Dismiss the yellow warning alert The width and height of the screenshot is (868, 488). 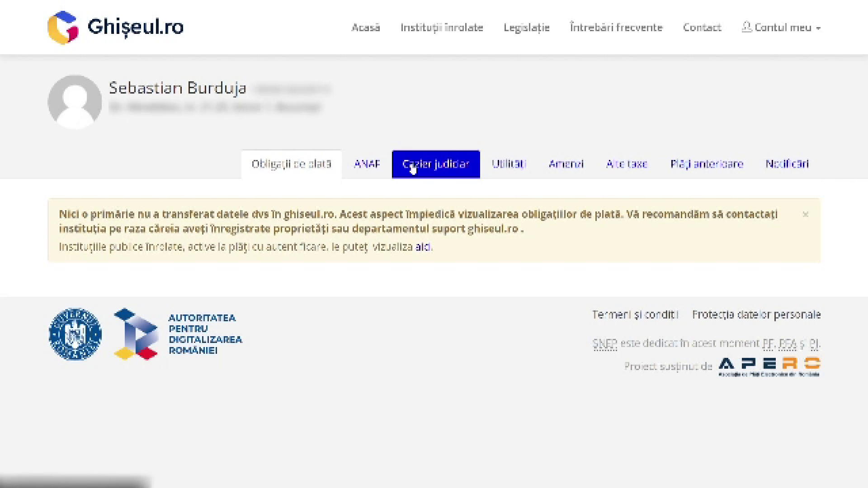click(805, 215)
